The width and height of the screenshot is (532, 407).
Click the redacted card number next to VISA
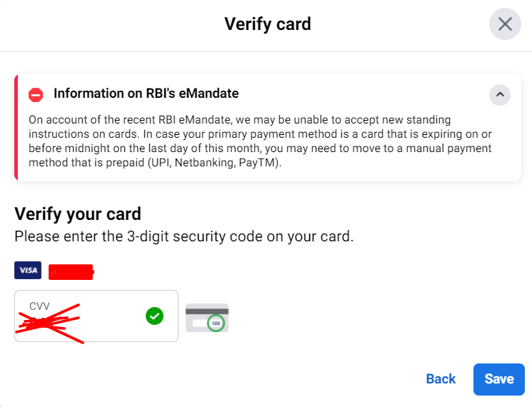tap(71, 271)
